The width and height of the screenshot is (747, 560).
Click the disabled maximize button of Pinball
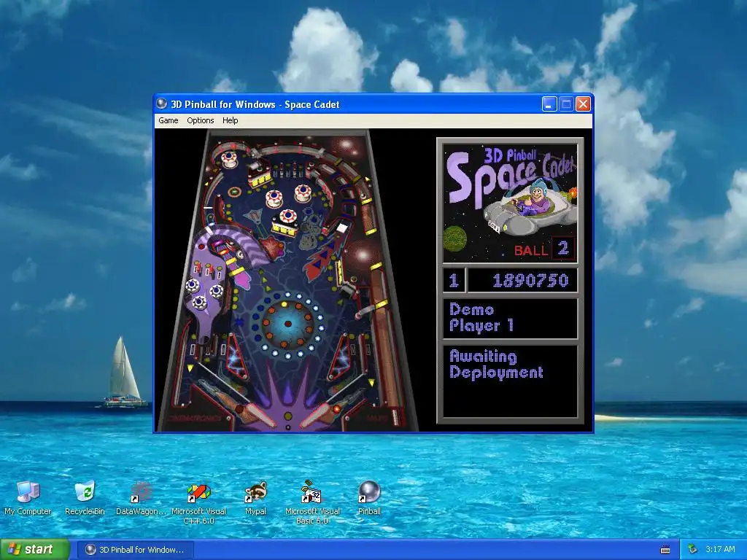[566, 104]
